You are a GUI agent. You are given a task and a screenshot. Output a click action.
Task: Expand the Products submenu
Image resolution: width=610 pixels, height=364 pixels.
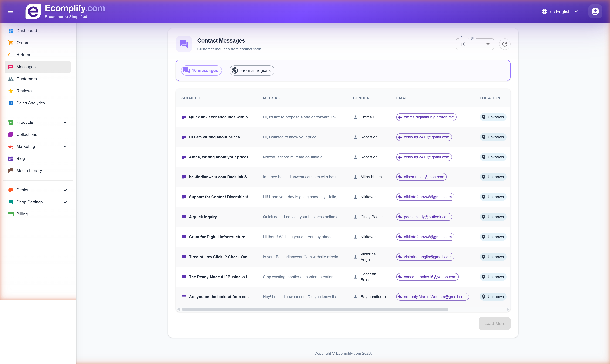coord(65,122)
